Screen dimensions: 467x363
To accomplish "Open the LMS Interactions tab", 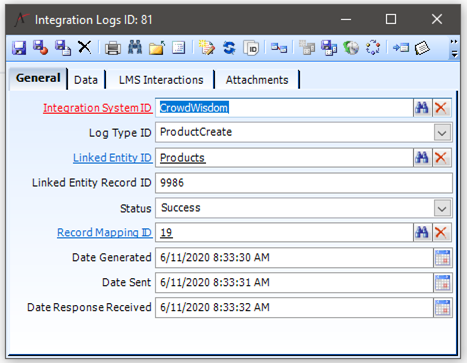I will [161, 80].
